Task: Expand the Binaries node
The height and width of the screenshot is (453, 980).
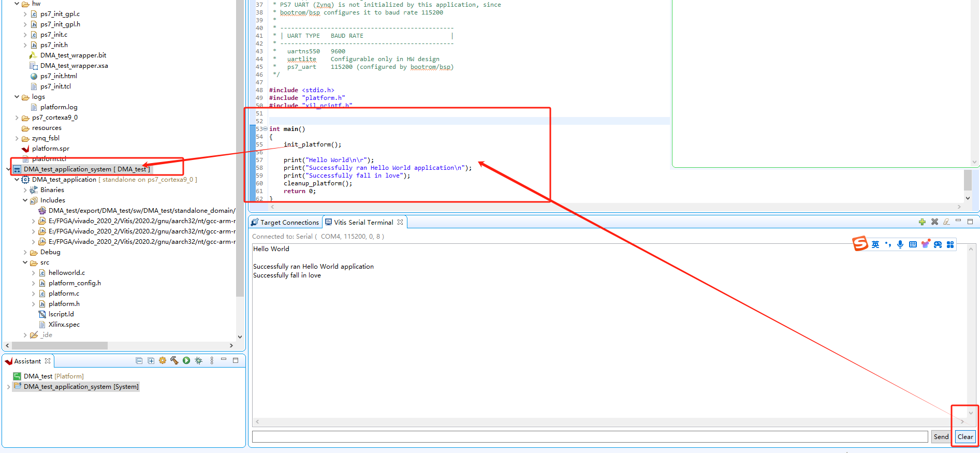Action: [25, 190]
